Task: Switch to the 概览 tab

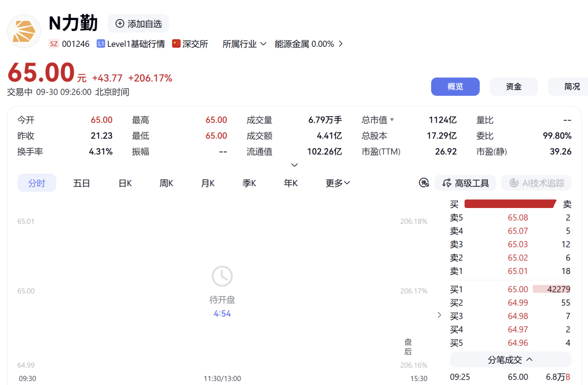Action: click(x=455, y=87)
